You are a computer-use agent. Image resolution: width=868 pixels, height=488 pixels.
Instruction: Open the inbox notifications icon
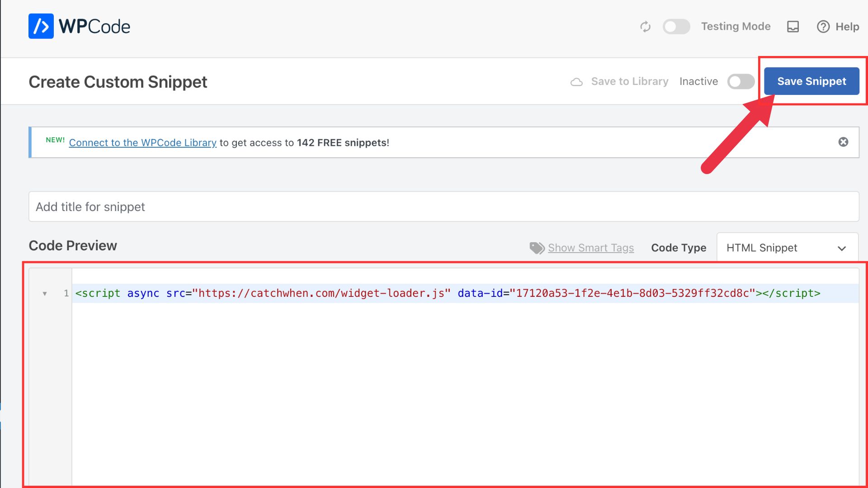(793, 27)
